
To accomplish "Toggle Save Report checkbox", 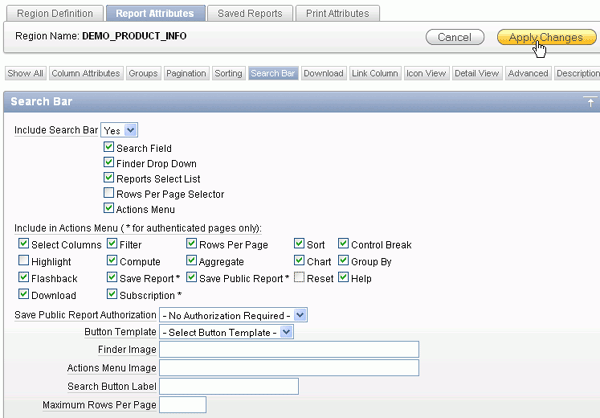I will point(112,277).
